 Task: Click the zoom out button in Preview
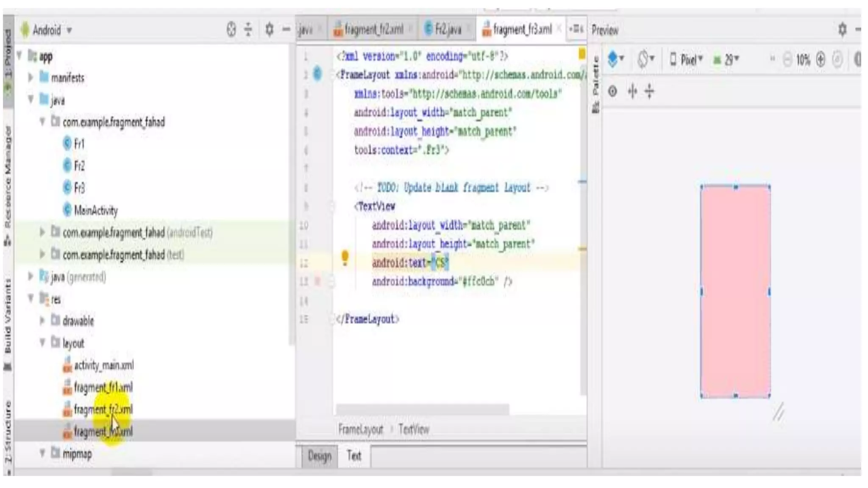(787, 59)
